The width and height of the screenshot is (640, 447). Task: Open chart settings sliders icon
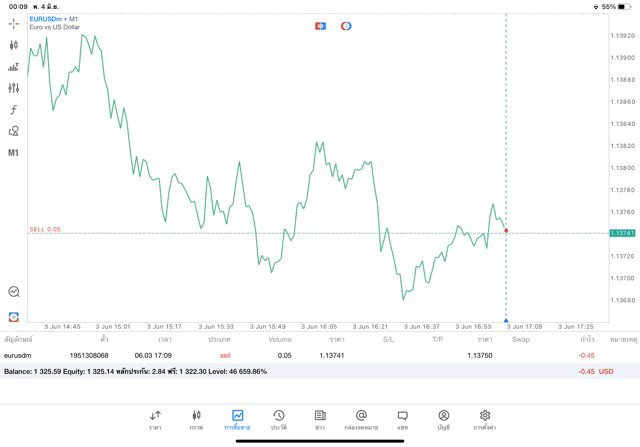[x=14, y=88]
